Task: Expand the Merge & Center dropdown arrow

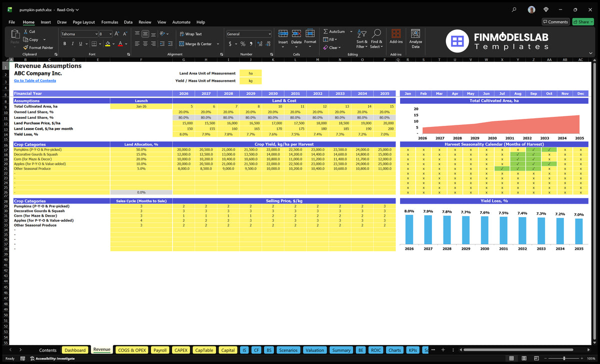Action: tap(218, 44)
